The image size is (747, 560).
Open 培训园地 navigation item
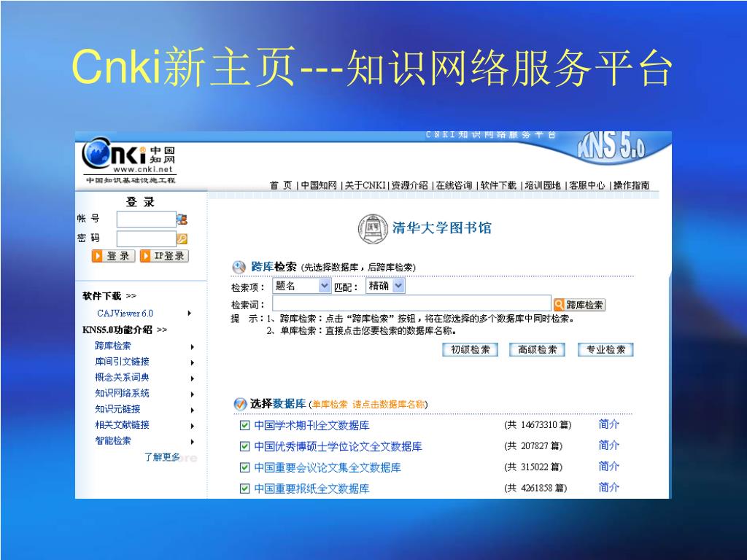coord(543,185)
